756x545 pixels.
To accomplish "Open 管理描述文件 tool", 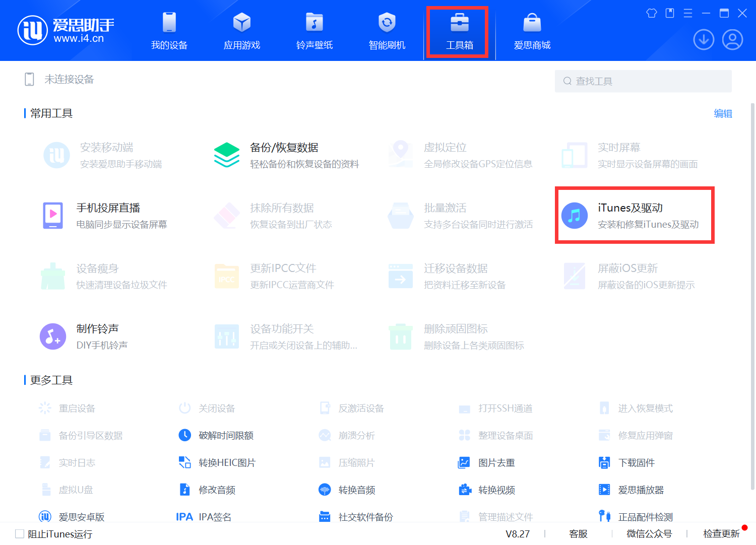I will click(495, 517).
